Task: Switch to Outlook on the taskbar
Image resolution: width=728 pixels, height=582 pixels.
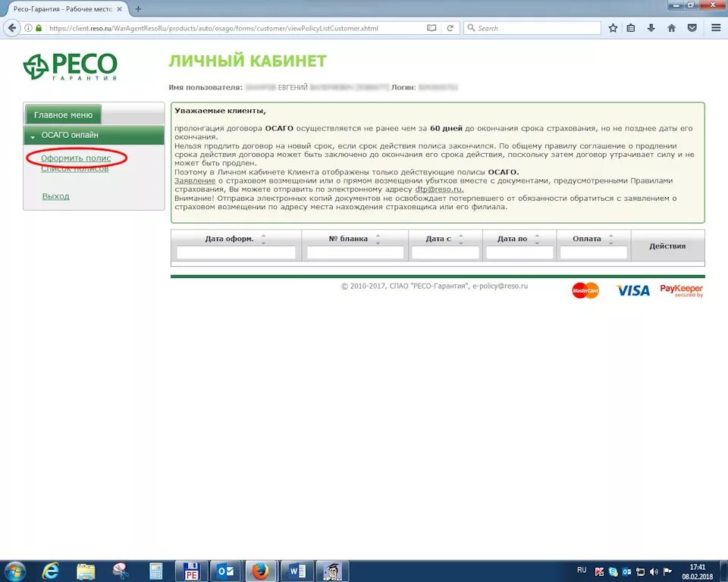Action: pyautogui.click(x=226, y=571)
